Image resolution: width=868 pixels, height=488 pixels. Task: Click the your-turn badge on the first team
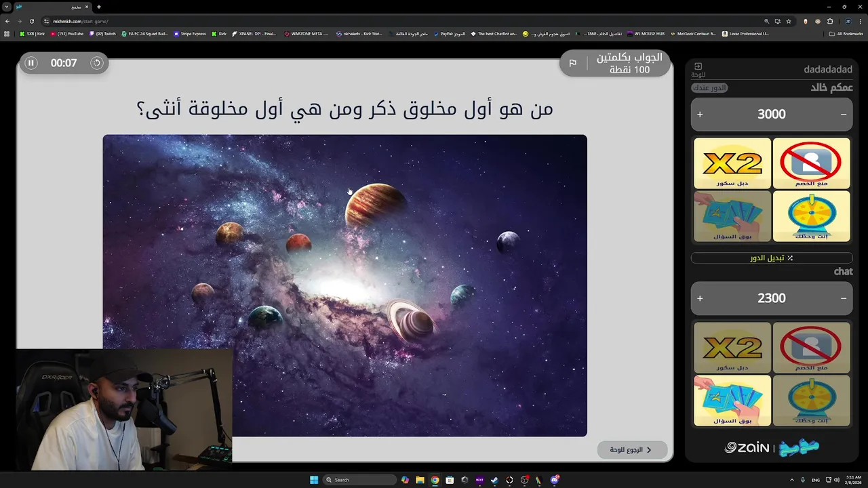(x=709, y=88)
